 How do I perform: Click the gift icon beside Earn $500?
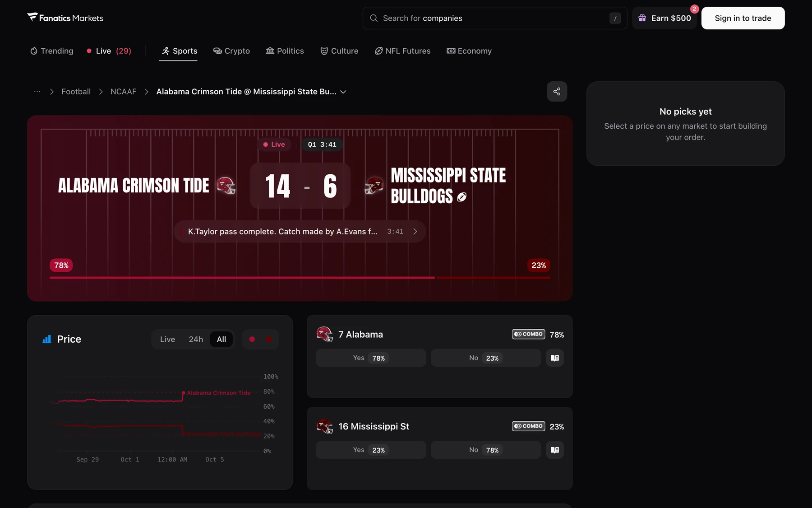[642, 18]
